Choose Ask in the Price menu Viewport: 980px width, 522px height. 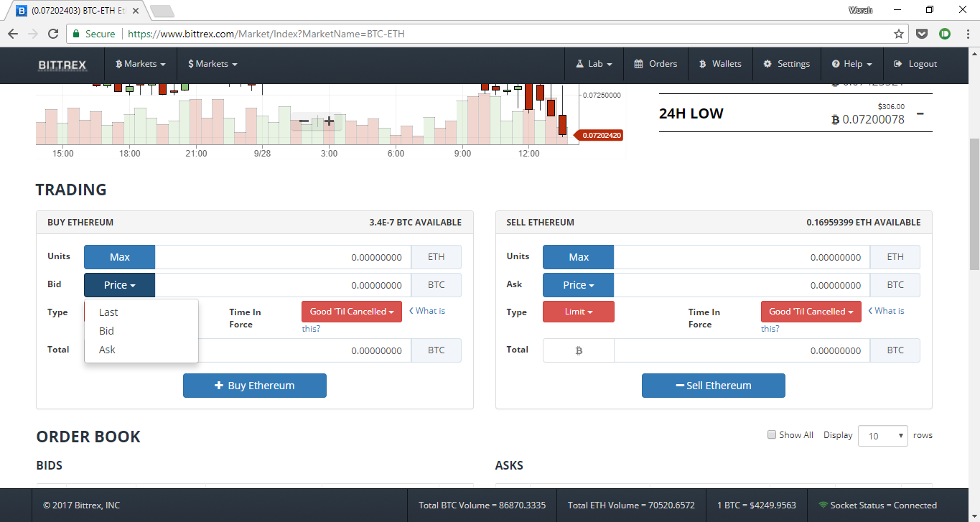tap(107, 350)
